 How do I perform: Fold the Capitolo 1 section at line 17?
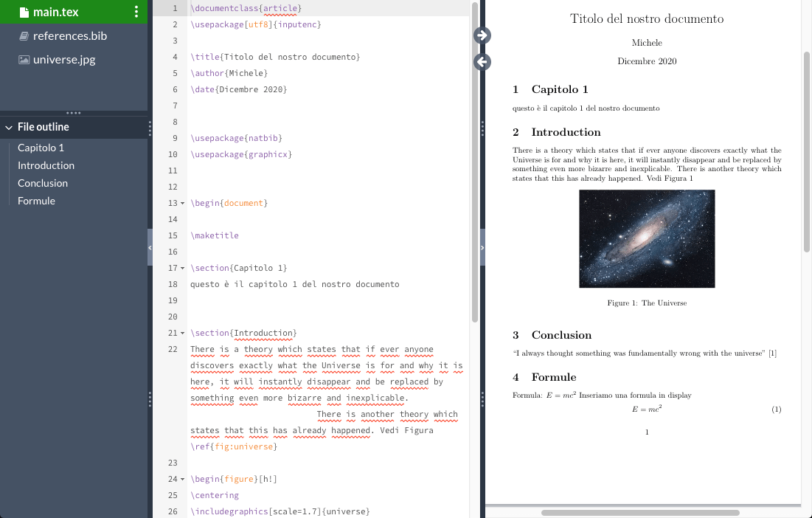(x=182, y=268)
